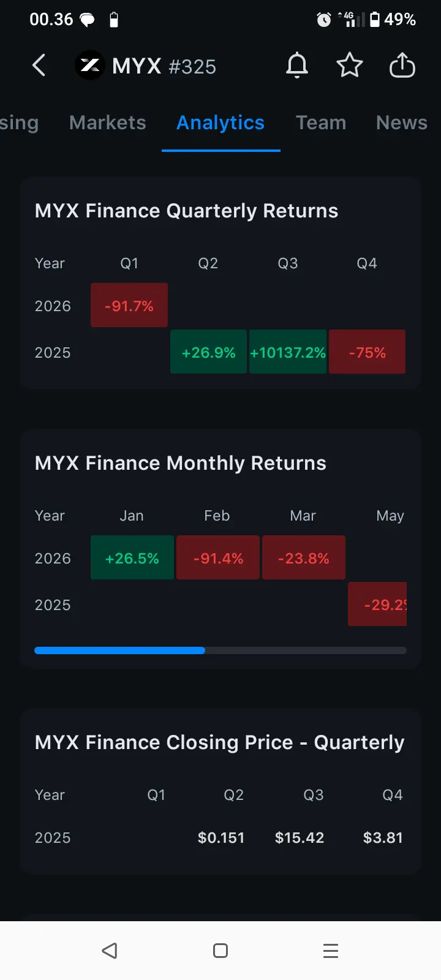Switch to the Markets tab
Image resolution: width=441 pixels, height=980 pixels.
[x=108, y=123]
